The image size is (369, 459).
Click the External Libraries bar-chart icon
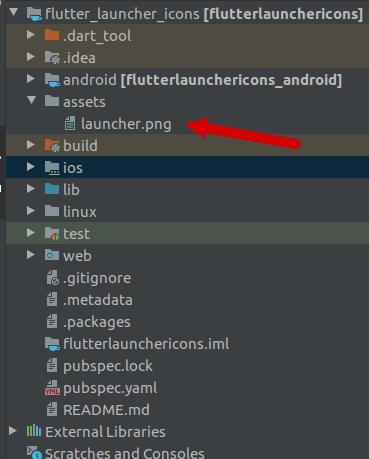pyautogui.click(x=34, y=431)
